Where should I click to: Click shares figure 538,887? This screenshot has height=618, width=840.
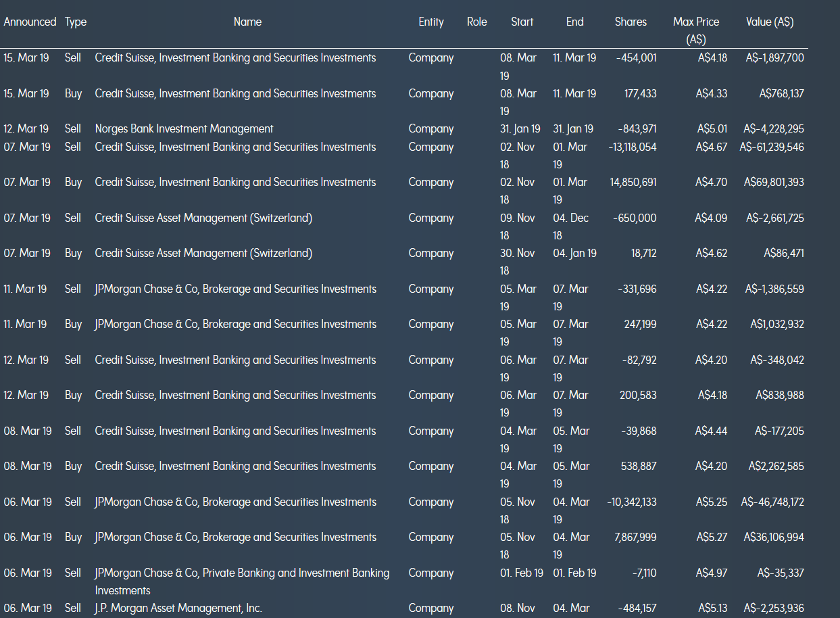pyautogui.click(x=639, y=466)
